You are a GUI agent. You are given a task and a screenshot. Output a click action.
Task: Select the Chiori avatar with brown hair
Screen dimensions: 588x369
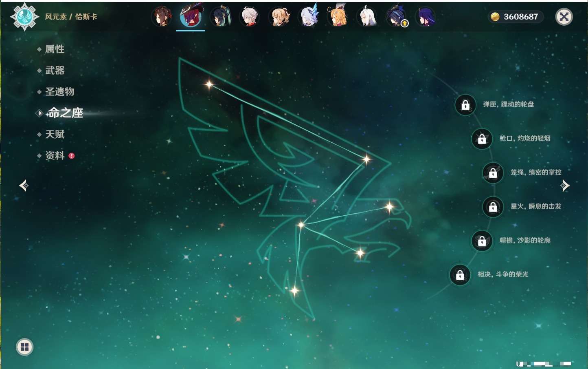(162, 17)
